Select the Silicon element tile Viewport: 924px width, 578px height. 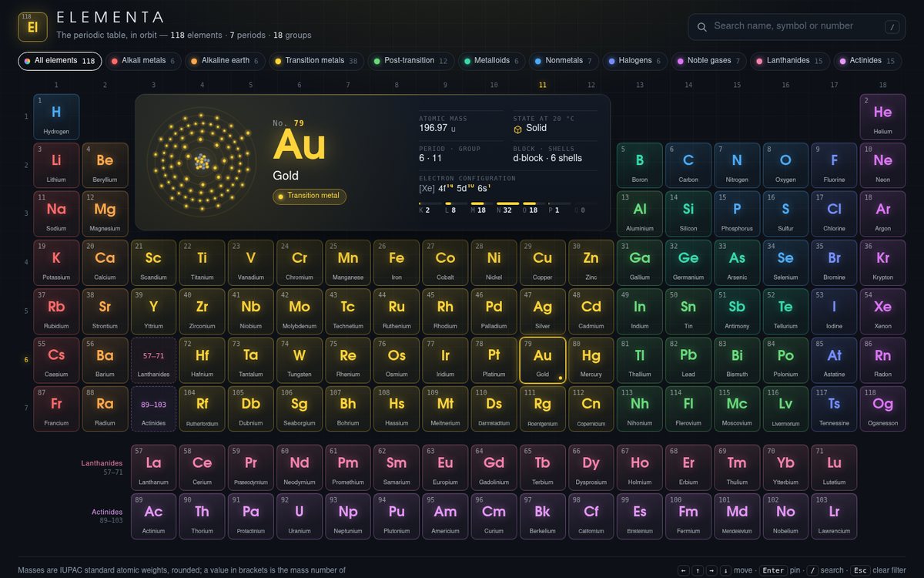pos(688,214)
